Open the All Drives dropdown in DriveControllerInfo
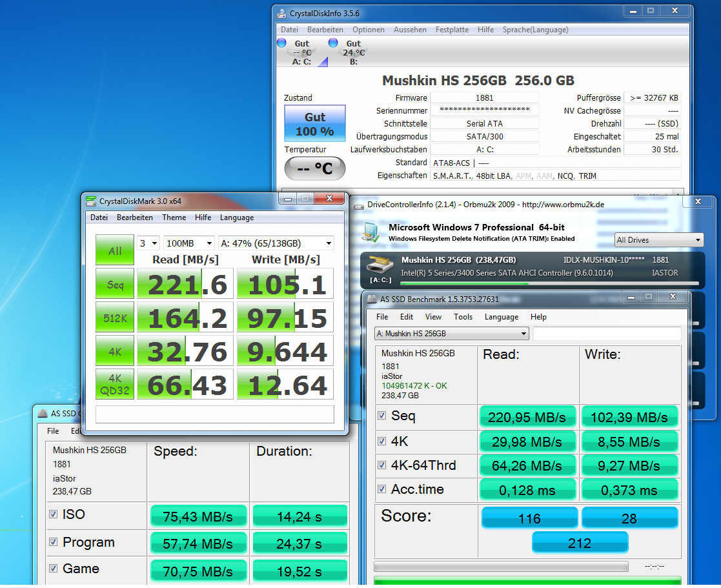This screenshot has width=721, height=588. click(x=659, y=240)
